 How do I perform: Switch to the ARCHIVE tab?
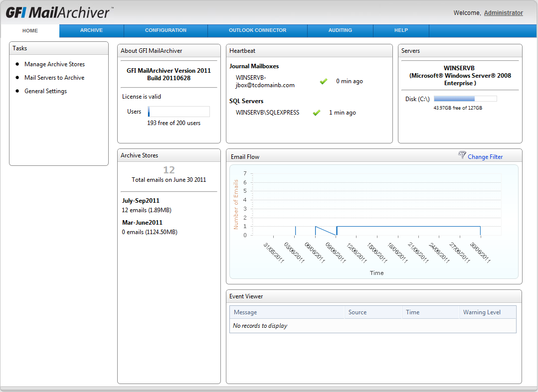(x=91, y=30)
